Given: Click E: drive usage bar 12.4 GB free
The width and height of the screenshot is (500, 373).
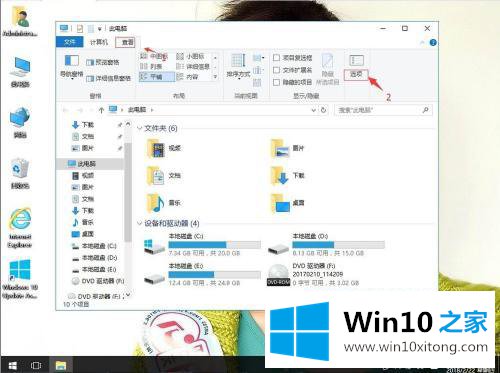Looking at the screenshot, I should click(215, 275).
